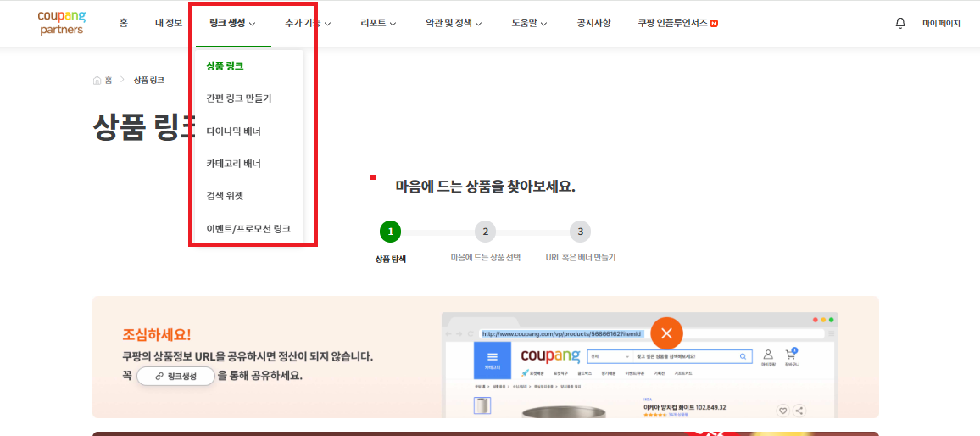The height and width of the screenshot is (436, 980).
Task: Open 공지사항 in top navigation
Action: click(x=593, y=23)
